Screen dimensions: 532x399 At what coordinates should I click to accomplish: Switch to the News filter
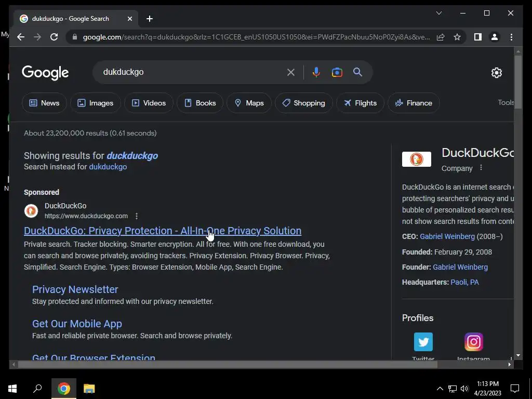(44, 103)
